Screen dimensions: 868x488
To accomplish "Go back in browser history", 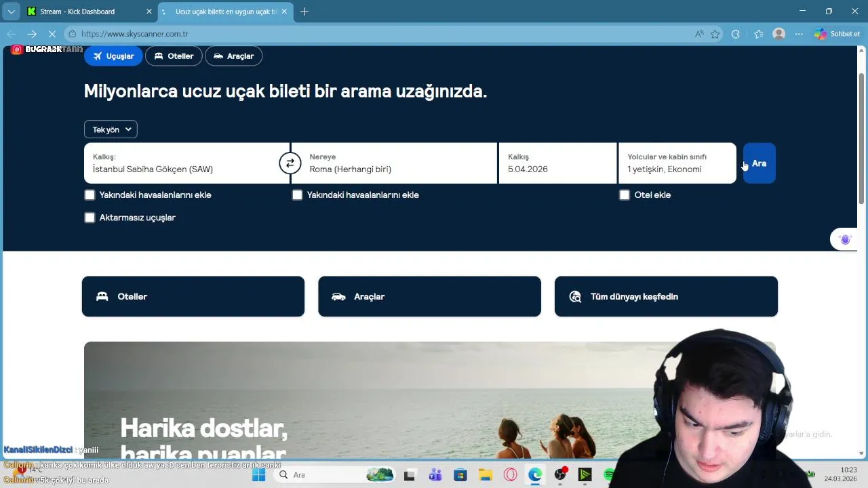I will (12, 34).
